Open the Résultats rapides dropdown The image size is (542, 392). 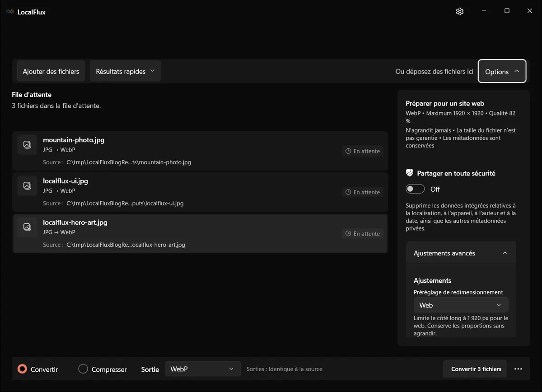coord(126,71)
